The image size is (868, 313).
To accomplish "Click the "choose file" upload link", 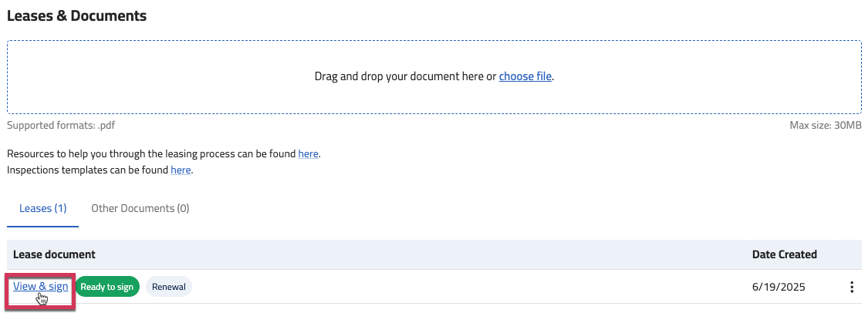I will click(x=525, y=76).
